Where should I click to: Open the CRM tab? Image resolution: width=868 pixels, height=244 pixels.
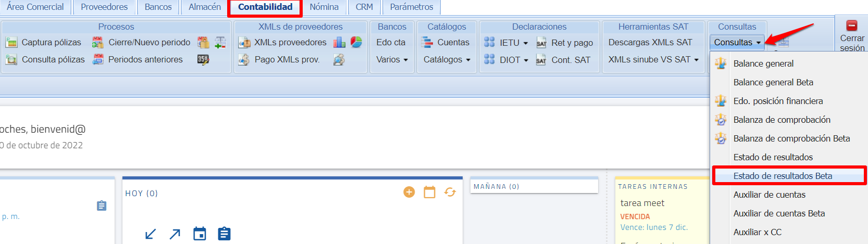[364, 7]
